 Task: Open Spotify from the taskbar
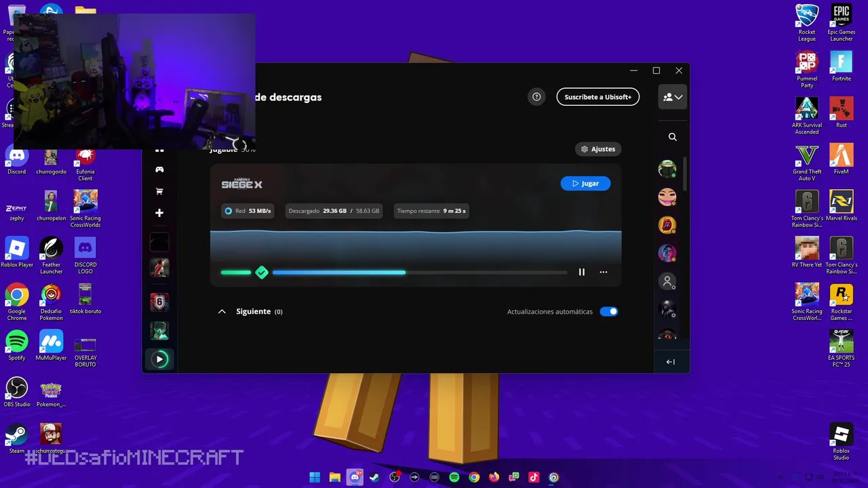point(454,477)
